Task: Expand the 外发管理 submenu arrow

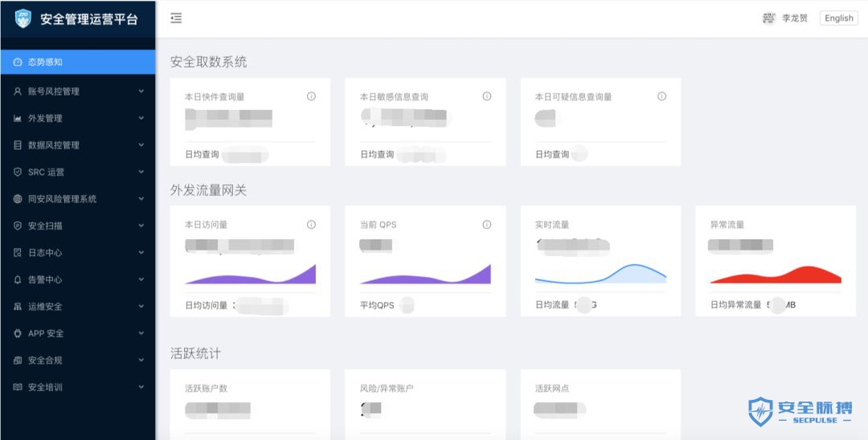Action: 141,118
